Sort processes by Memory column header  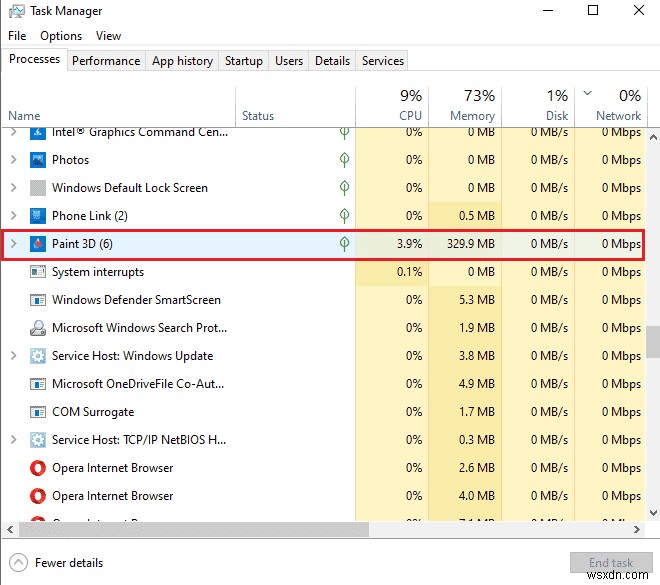click(465, 106)
